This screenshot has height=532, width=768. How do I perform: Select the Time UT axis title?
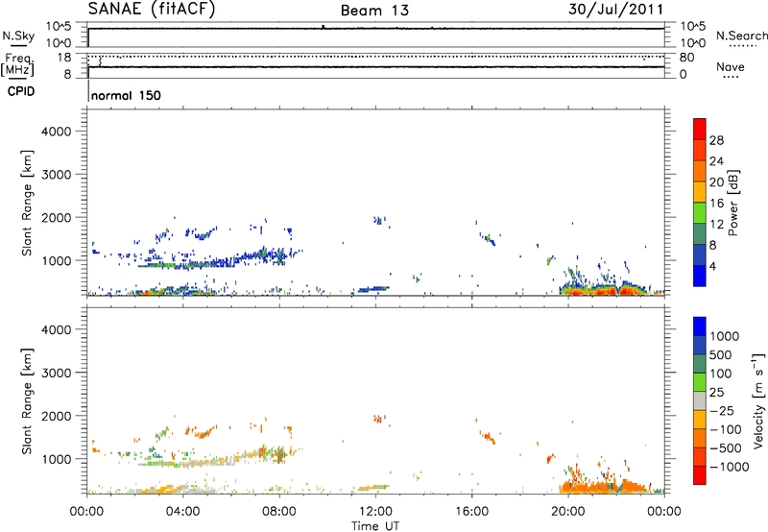[375, 526]
